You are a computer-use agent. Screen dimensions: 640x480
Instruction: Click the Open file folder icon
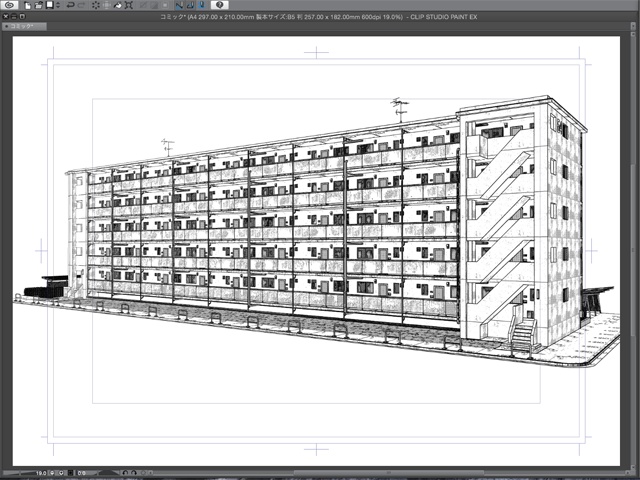click(x=38, y=5)
